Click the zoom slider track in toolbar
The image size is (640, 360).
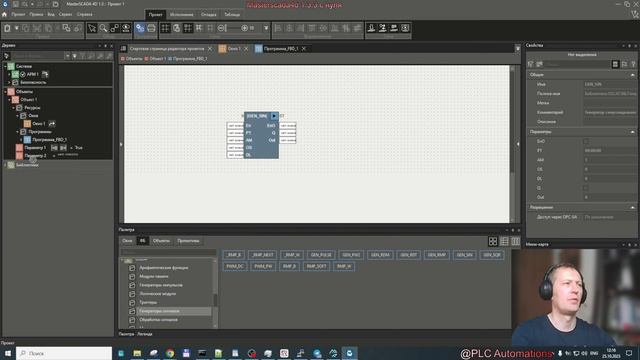[233, 28]
